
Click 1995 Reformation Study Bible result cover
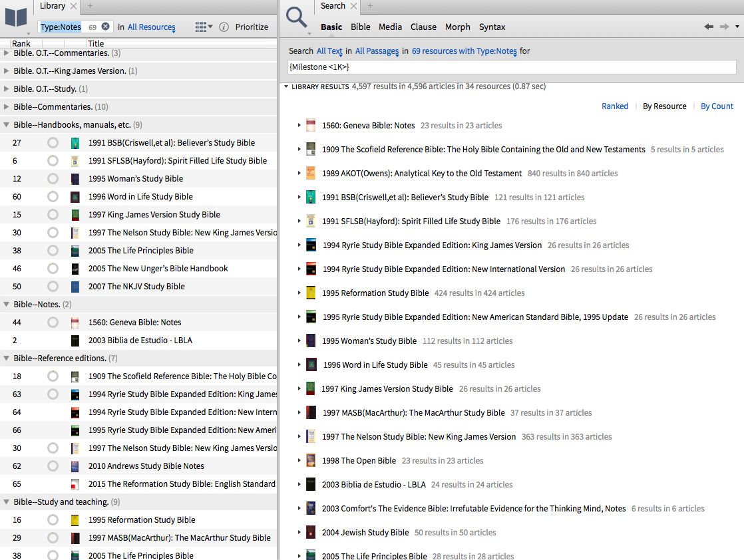coord(311,293)
